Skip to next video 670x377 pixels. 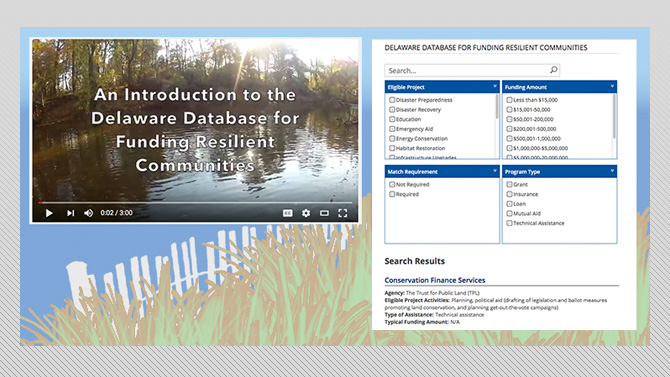click(71, 213)
